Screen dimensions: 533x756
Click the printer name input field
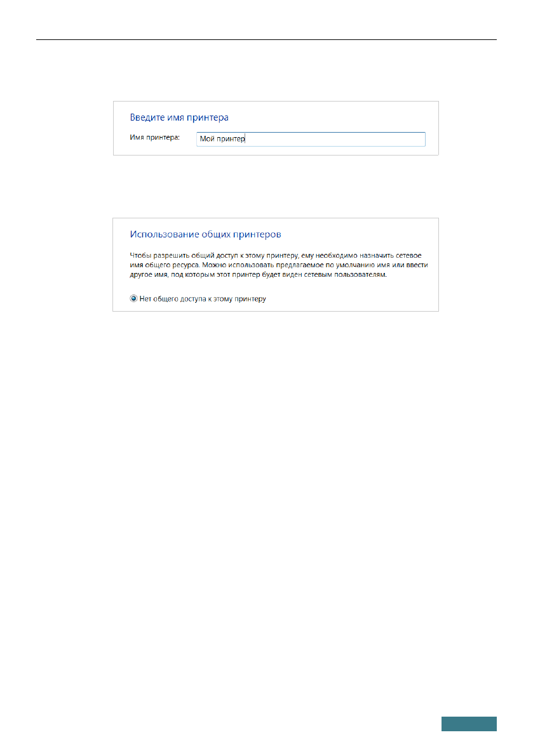click(310, 140)
